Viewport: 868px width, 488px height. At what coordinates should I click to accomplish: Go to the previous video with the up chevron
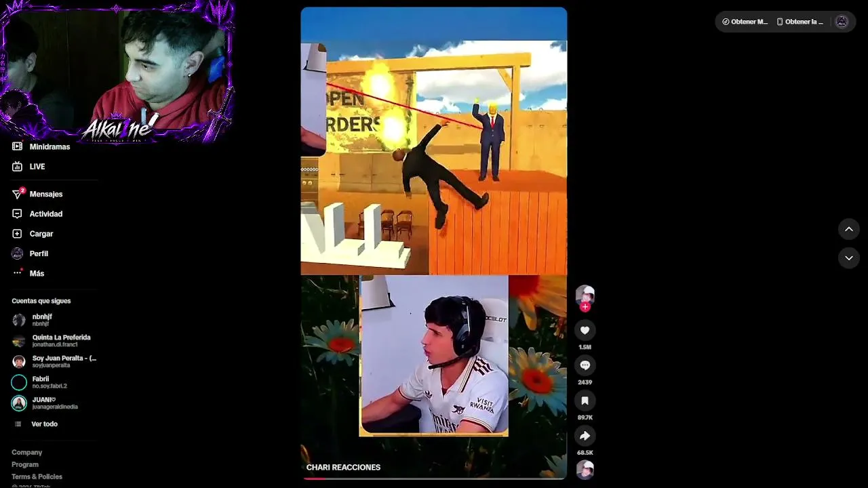(x=848, y=230)
